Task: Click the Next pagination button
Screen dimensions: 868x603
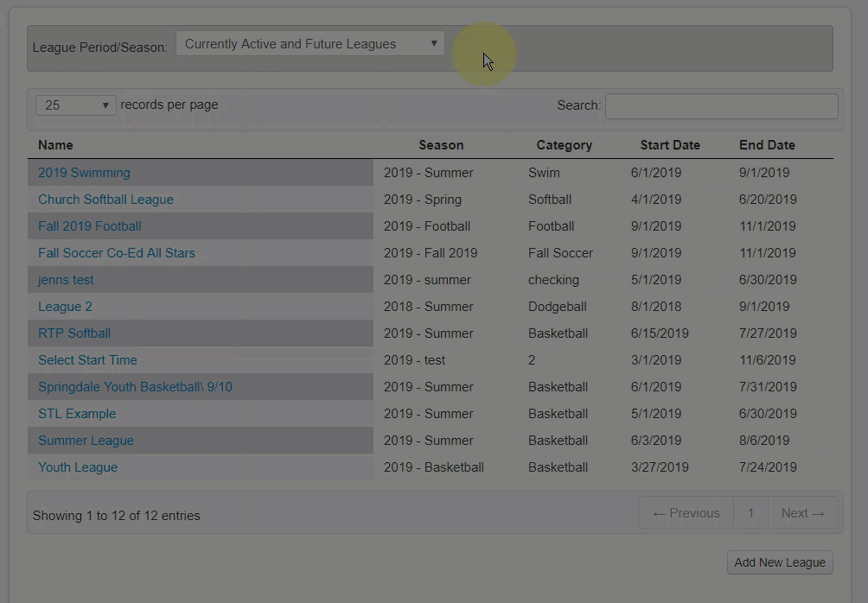Action: point(802,513)
